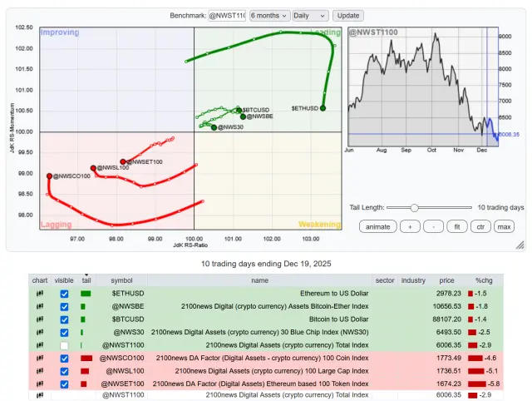
Task: Check visibility for @NWST1100 Total Index
Action: (x=64, y=345)
